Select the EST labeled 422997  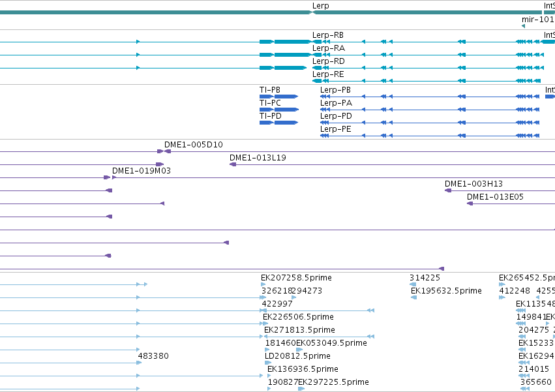277,304
